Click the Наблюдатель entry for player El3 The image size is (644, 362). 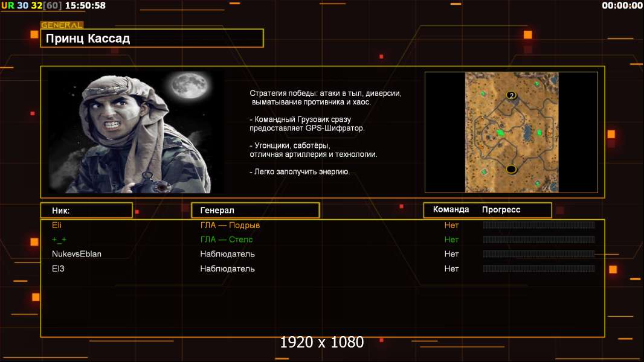pos(227,268)
